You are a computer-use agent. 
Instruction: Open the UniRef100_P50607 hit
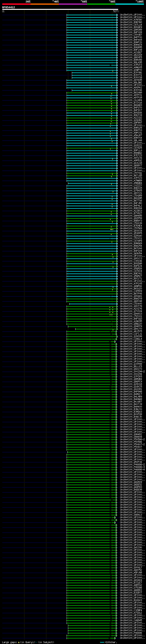[131, 447]
